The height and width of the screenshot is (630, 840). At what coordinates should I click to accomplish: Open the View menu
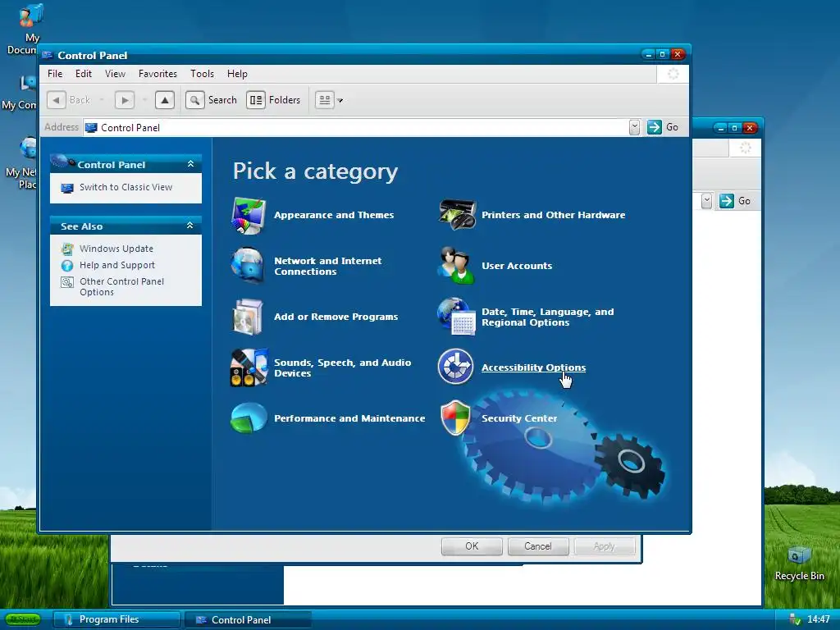tap(115, 73)
